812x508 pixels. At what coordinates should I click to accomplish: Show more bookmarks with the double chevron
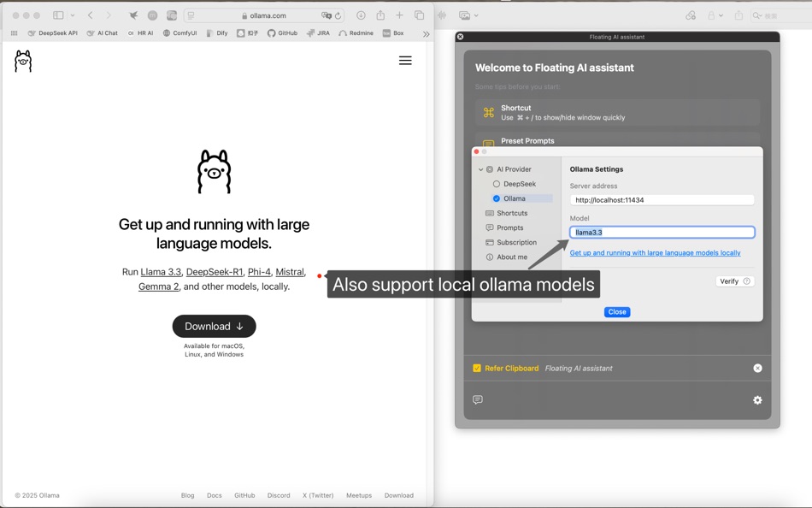click(426, 33)
